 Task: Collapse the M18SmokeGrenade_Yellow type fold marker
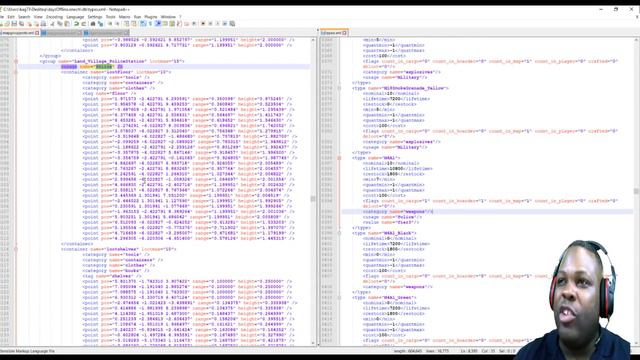pyautogui.click(x=339, y=88)
